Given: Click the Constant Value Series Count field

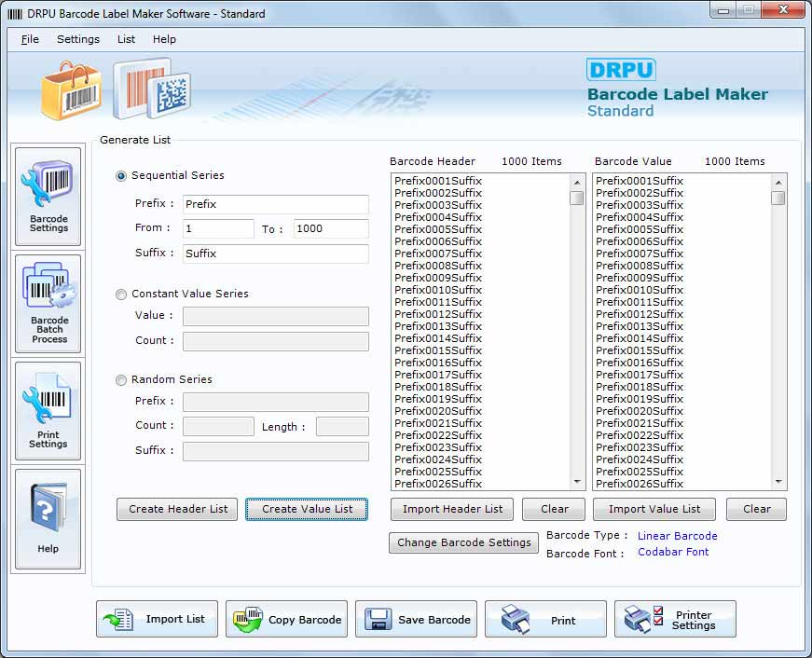Looking at the screenshot, I should click(x=276, y=341).
